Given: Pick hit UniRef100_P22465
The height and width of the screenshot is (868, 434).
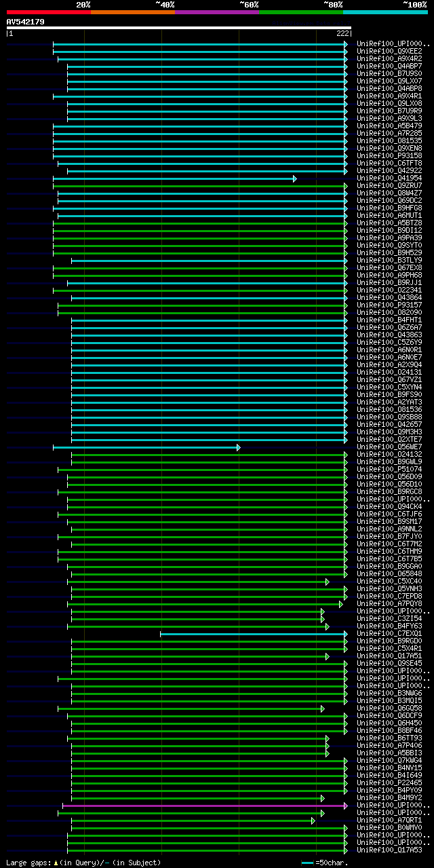Looking at the screenshot, I should point(389,783).
